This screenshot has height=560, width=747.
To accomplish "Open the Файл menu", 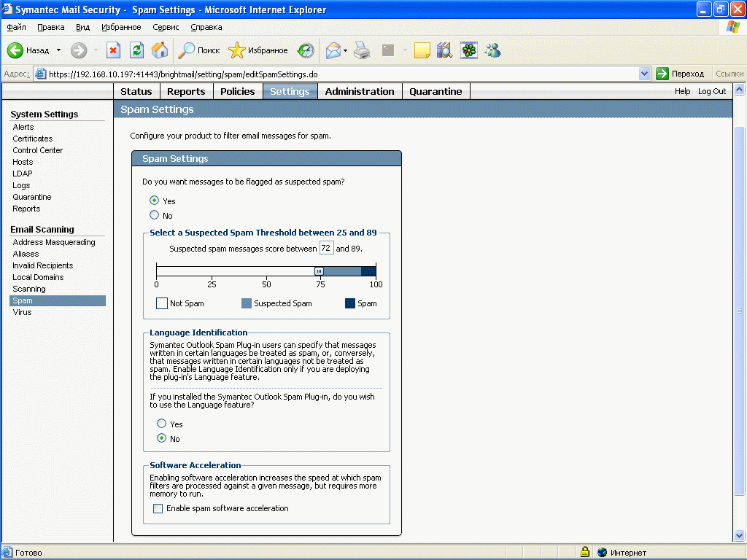I will pyautogui.click(x=16, y=27).
